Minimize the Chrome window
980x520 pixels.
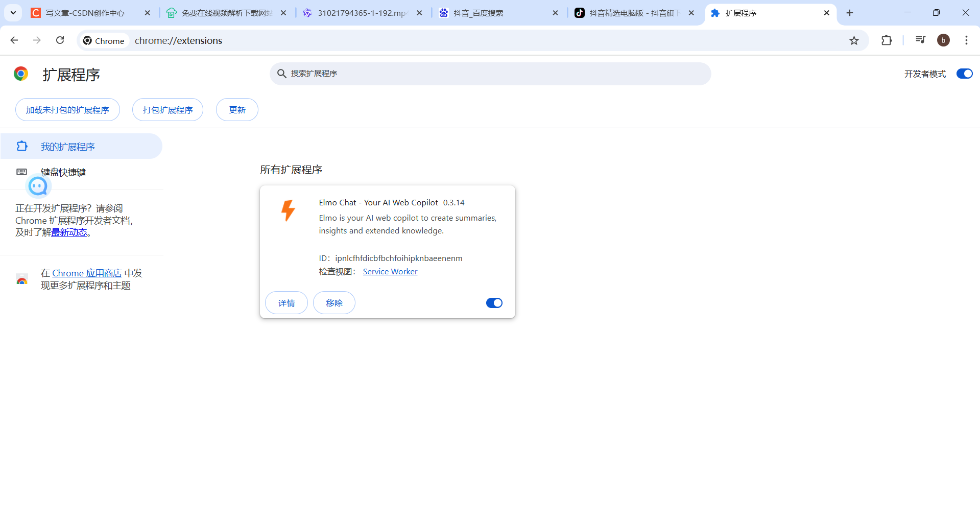coord(907,13)
